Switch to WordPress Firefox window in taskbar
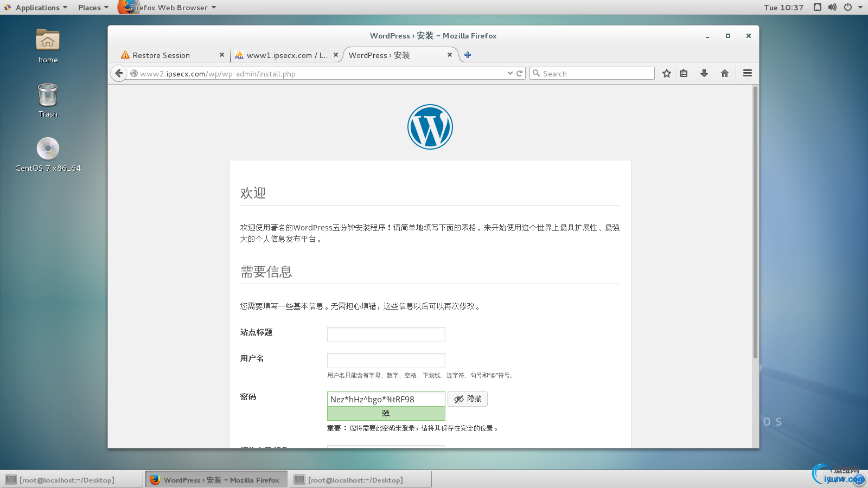Screen dimensions: 868x488 (x=216, y=479)
